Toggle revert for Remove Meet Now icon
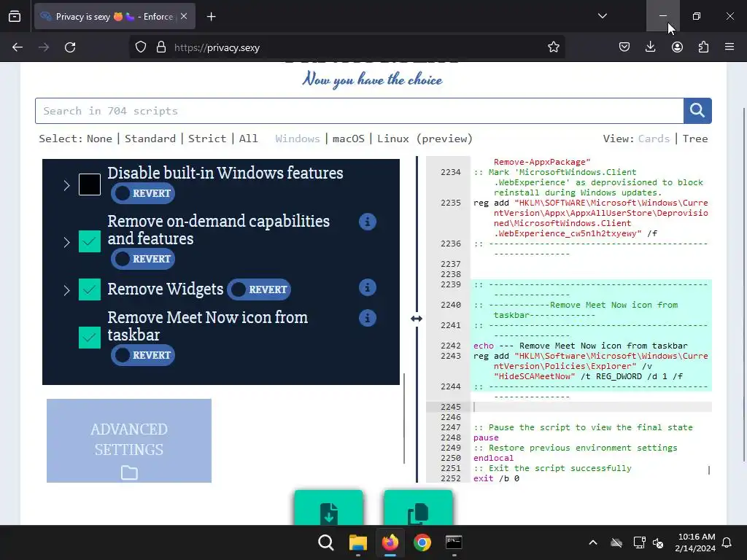The height and width of the screenshot is (560, 747). 143,355
